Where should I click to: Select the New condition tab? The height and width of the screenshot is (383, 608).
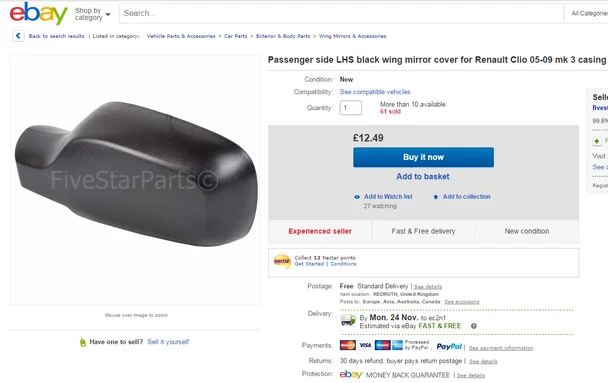point(527,231)
